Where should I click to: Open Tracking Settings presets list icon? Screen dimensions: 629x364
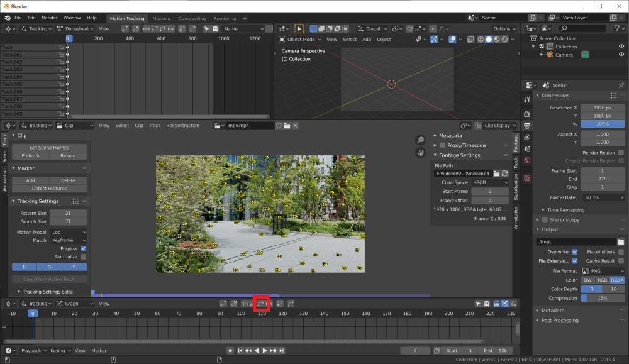point(75,201)
